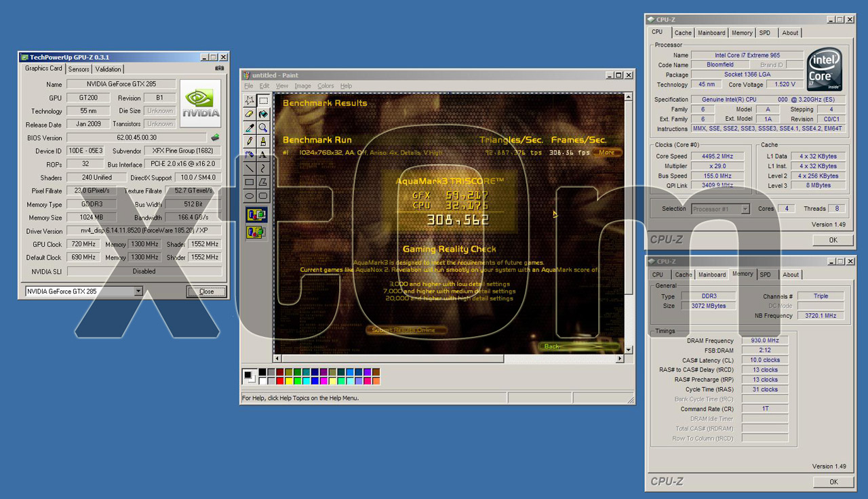Click the CAS# Latency value 10.0 clocks
Viewport: 868px width, 499px height.
[x=765, y=360]
